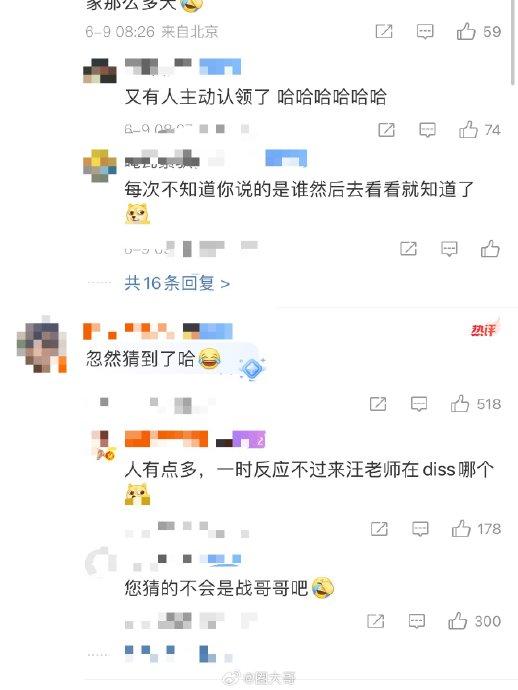This screenshot has width=518, height=690.
Task: Reply to the 汪老师在diss哪个 comment
Action: pyautogui.click(x=420, y=529)
